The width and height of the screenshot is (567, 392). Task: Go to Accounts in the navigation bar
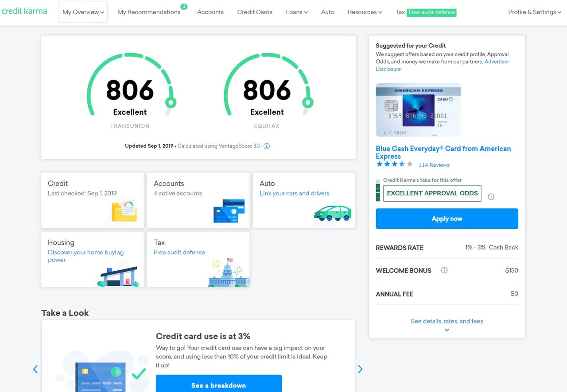[210, 12]
